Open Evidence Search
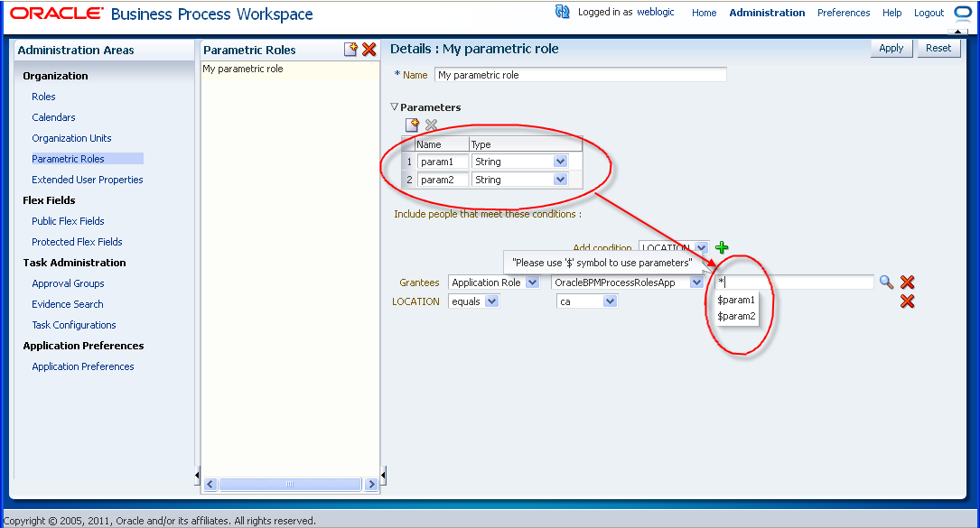 [x=68, y=303]
